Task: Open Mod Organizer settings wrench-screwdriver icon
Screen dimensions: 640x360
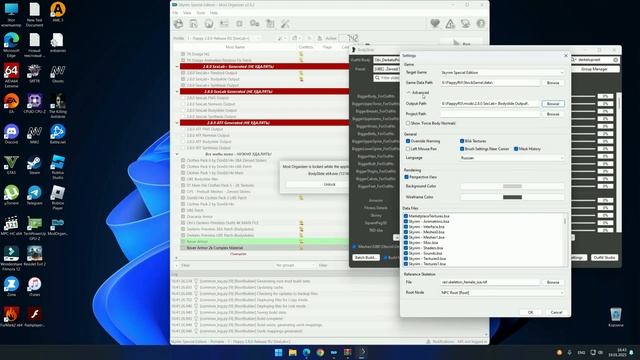Action: point(285,24)
